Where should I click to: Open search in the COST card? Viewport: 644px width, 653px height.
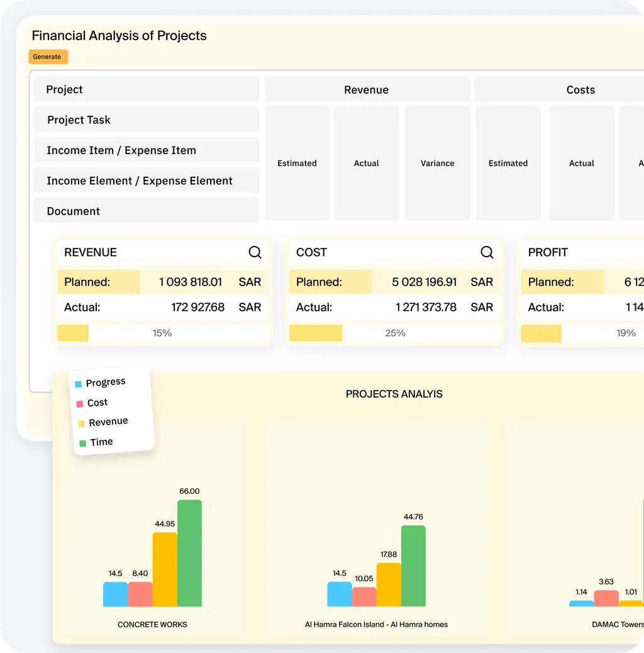click(487, 252)
